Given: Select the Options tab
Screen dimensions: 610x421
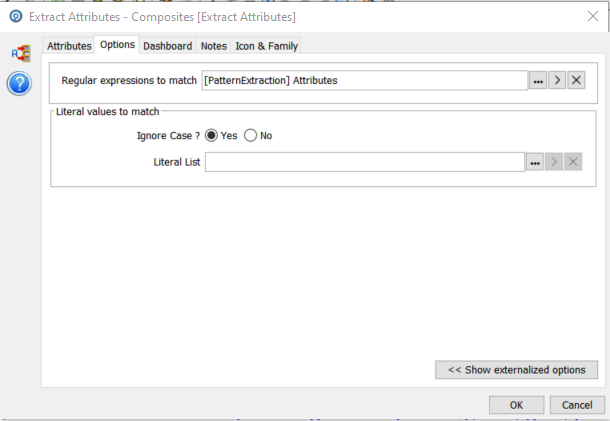Looking at the screenshot, I should (117, 45).
